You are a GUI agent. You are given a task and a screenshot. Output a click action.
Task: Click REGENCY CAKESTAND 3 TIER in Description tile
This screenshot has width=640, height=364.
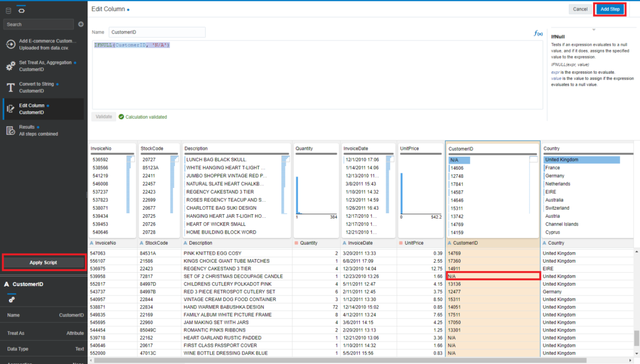(220, 192)
